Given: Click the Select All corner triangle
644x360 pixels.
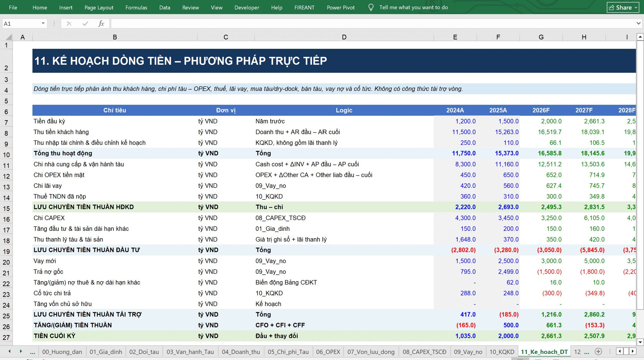Looking at the screenshot, I should point(9,37).
